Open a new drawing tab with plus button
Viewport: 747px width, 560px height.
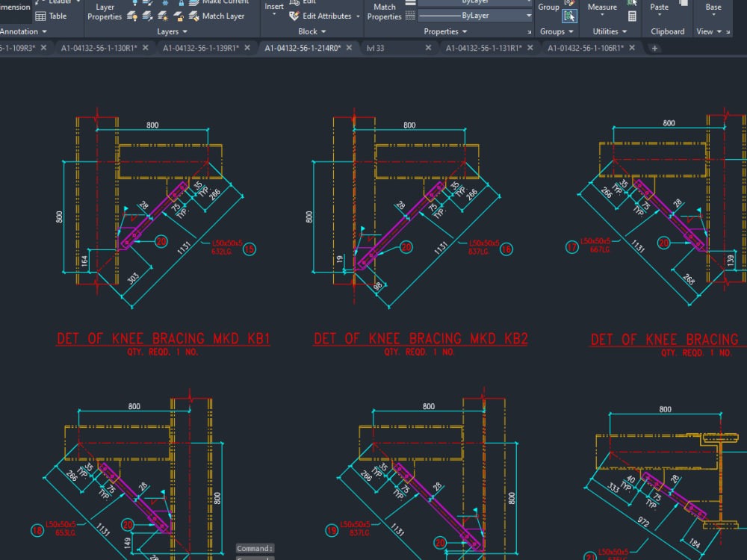654,48
